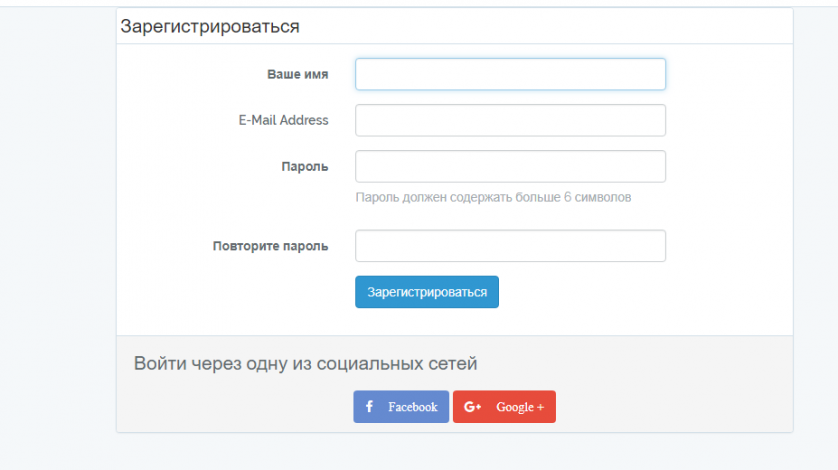
Task: Click the Ваше имя input field
Action: [x=510, y=74]
